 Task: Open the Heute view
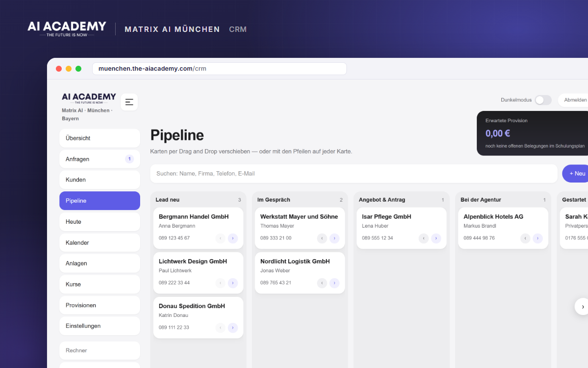(99, 222)
